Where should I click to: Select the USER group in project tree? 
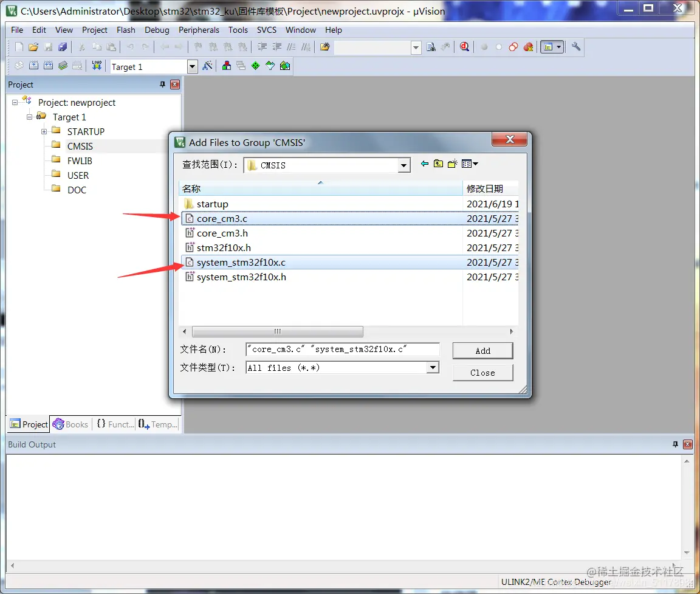78,176
